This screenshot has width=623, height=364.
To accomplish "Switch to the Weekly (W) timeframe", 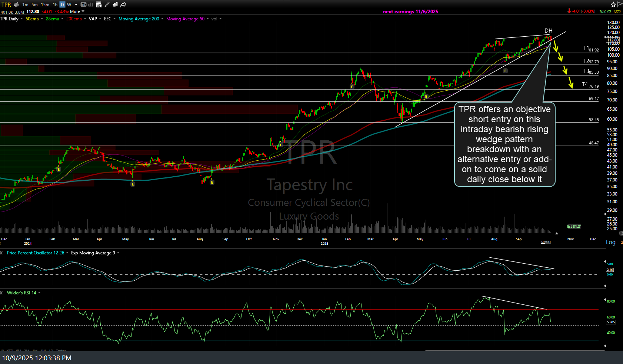I will coord(69,4).
